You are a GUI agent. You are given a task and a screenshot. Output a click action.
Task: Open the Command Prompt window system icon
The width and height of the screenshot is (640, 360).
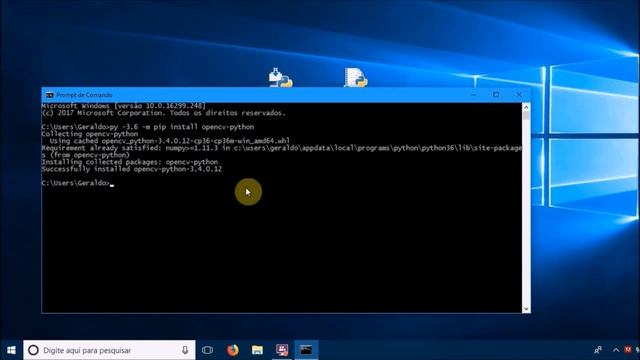(x=50, y=95)
